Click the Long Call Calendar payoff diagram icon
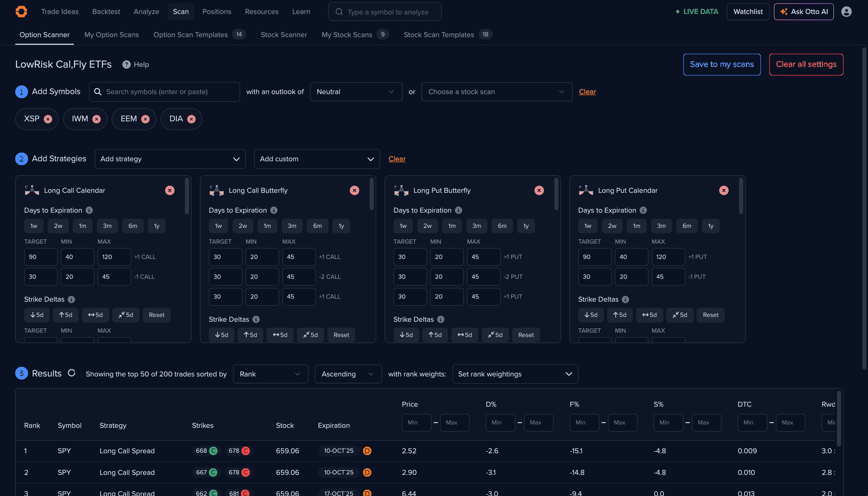The width and height of the screenshot is (868, 496). [32, 191]
